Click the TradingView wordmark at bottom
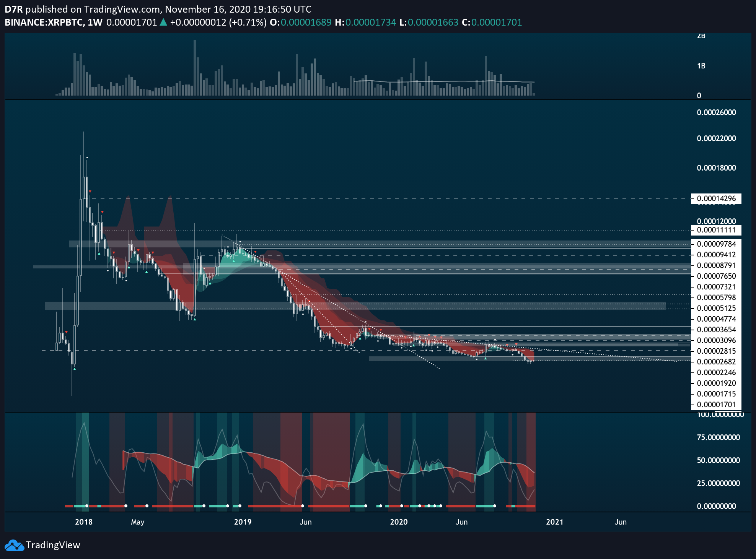Viewport: 756px width, 559px height. (x=53, y=545)
